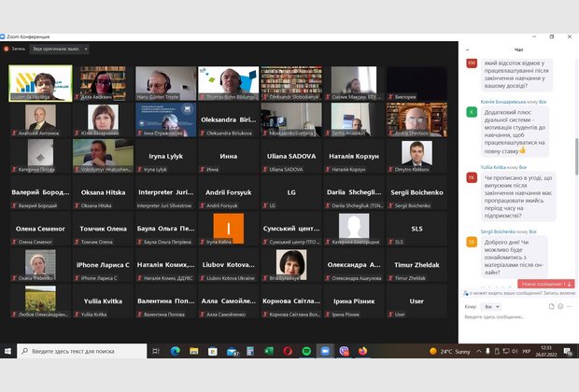Click the red recording indicator icon

click(7, 49)
